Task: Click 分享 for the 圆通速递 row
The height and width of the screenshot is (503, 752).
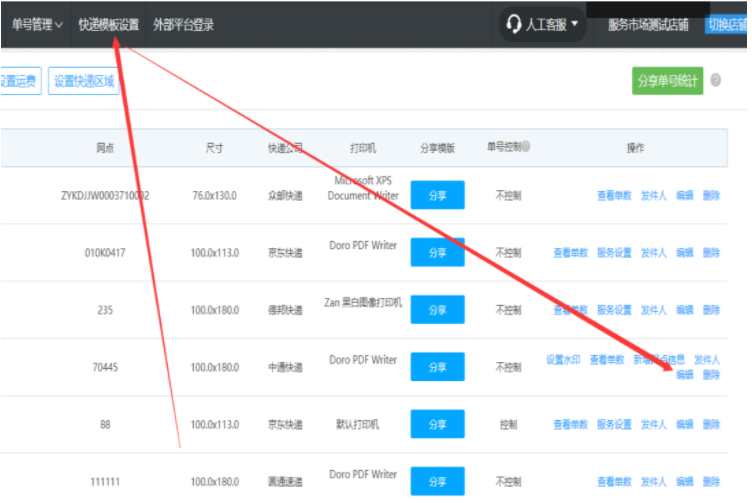Action: coord(437,481)
